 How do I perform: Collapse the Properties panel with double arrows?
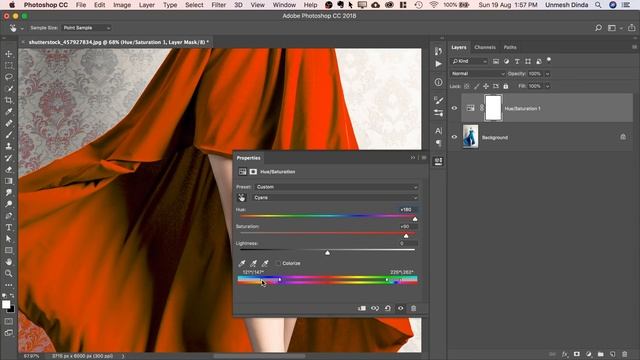[x=413, y=158]
